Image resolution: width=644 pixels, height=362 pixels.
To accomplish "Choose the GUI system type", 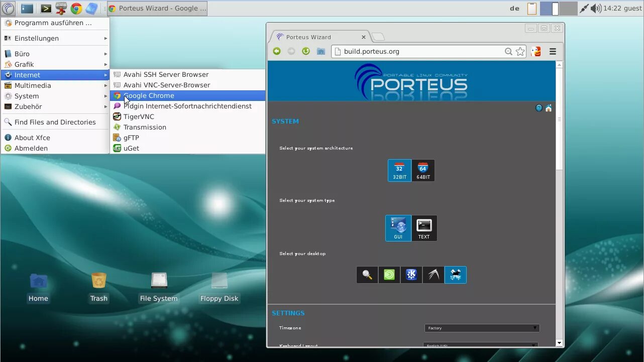I will coord(398,228).
